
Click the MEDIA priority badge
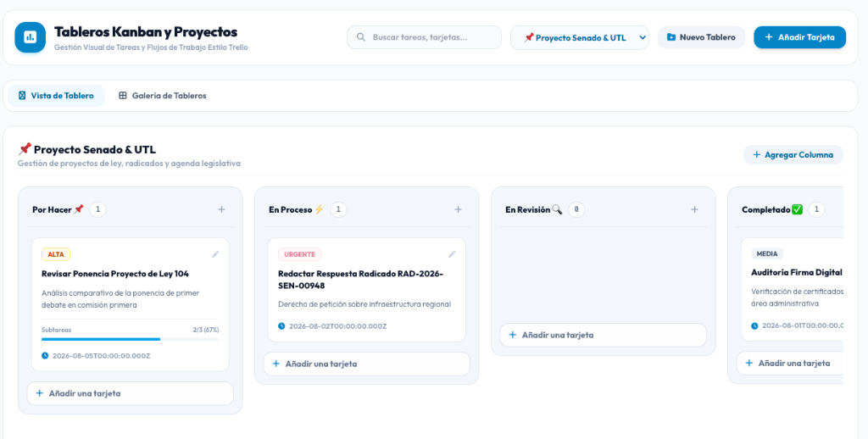pyautogui.click(x=766, y=253)
